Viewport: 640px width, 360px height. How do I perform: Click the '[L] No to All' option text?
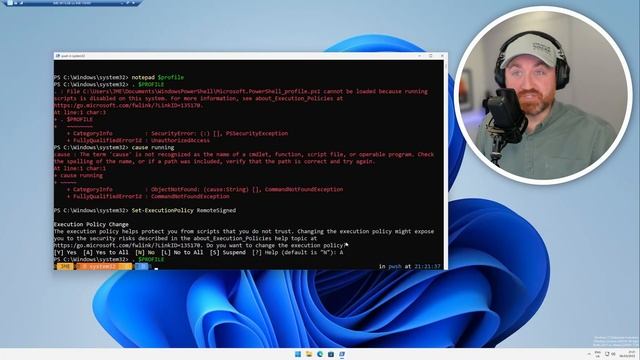[x=182, y=252]
